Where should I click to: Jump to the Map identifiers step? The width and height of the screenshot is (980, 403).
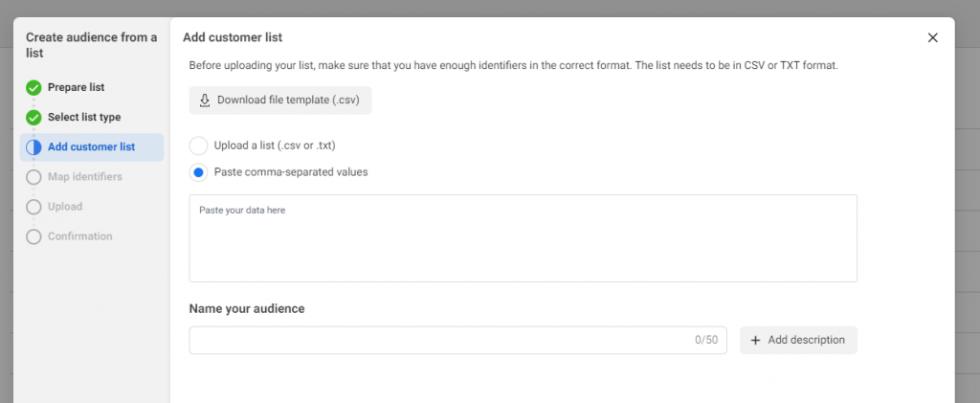click(x=85, y=177)
